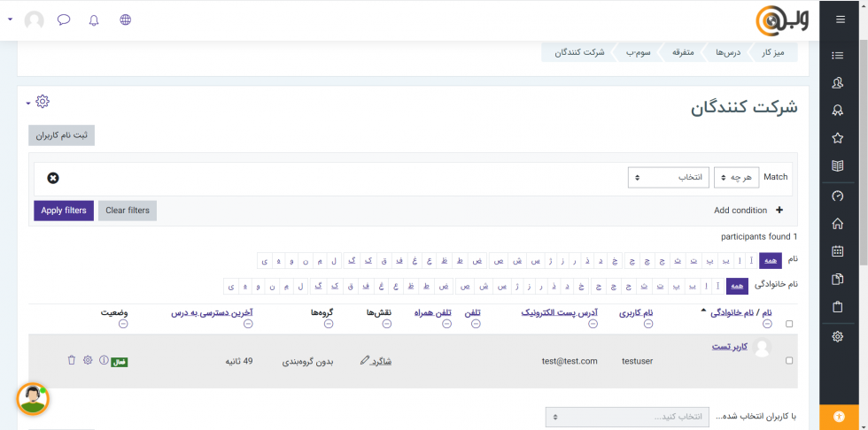The image size is (868, 430).
Task: Click the calendar icon in the sidebar
Action: pyautogui.click(x=838, y=251)
